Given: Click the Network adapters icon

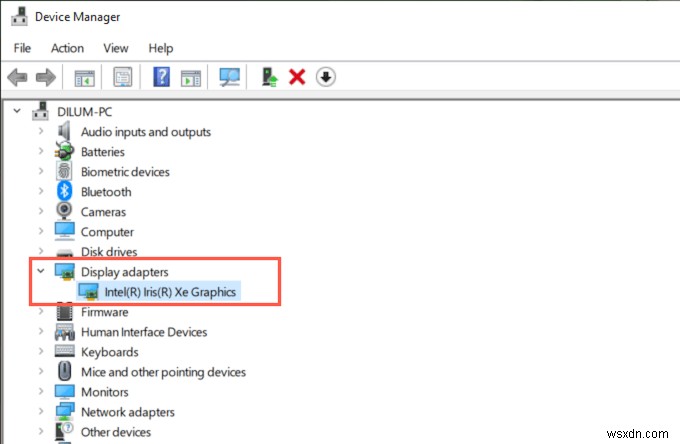Looking at the screenshot, I should pyautogui.click(x=65, y=412).
